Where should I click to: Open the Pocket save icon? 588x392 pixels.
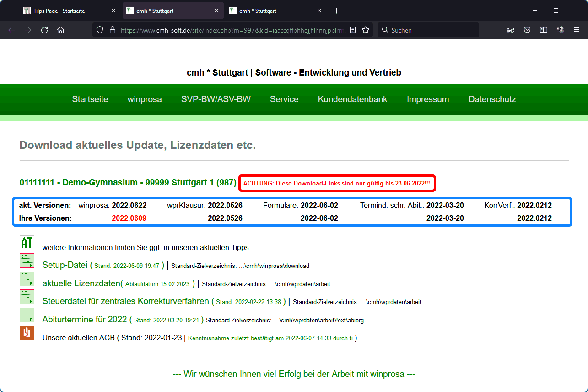pos(527,30)
